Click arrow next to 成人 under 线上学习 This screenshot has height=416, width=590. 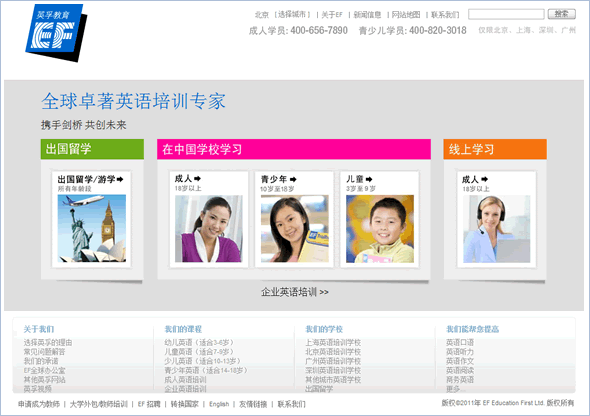coord(485,179)
